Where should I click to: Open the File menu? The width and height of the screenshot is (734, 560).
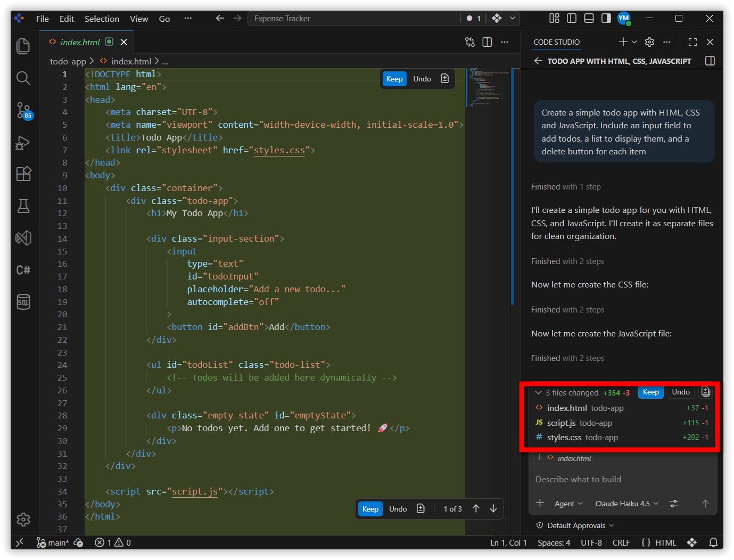pos(43,19)
